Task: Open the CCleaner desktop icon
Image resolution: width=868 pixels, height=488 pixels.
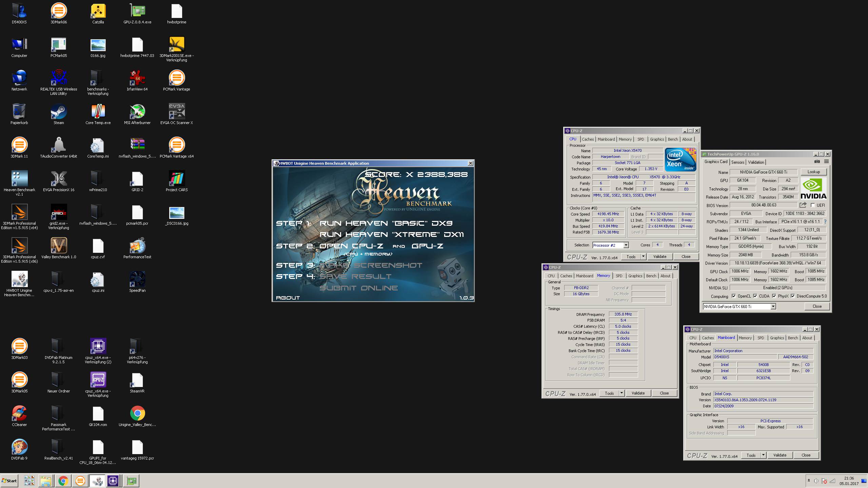Action: click(x=19, y=416)
